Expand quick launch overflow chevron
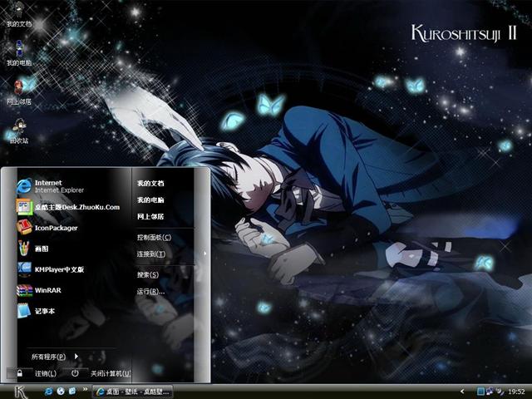 [85, 389]
